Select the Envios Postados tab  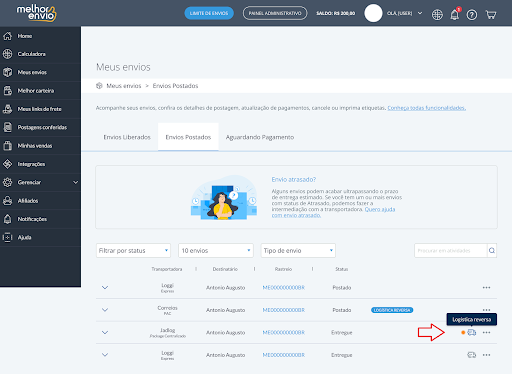(x=188, y=137)
